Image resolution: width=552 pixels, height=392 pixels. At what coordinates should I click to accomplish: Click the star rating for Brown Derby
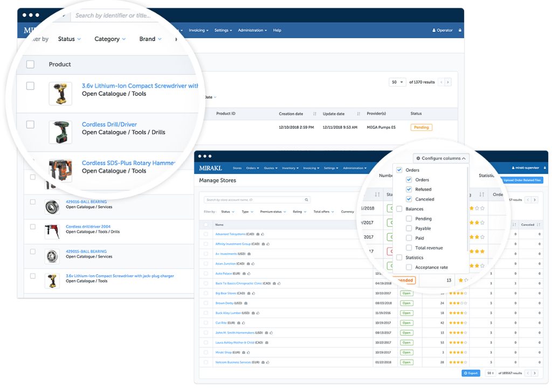click(458, 303)
